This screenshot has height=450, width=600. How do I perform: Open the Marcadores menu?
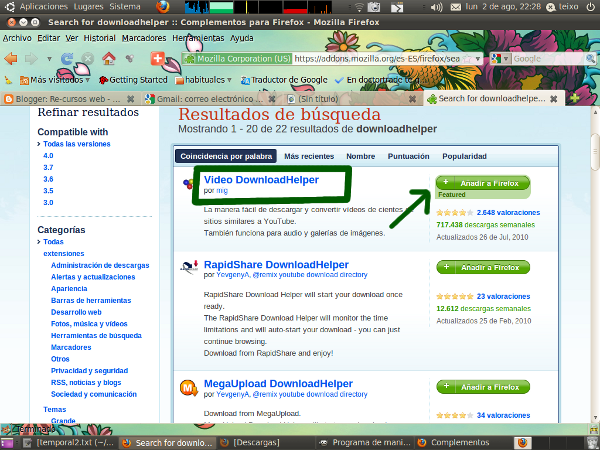[144, 38]
